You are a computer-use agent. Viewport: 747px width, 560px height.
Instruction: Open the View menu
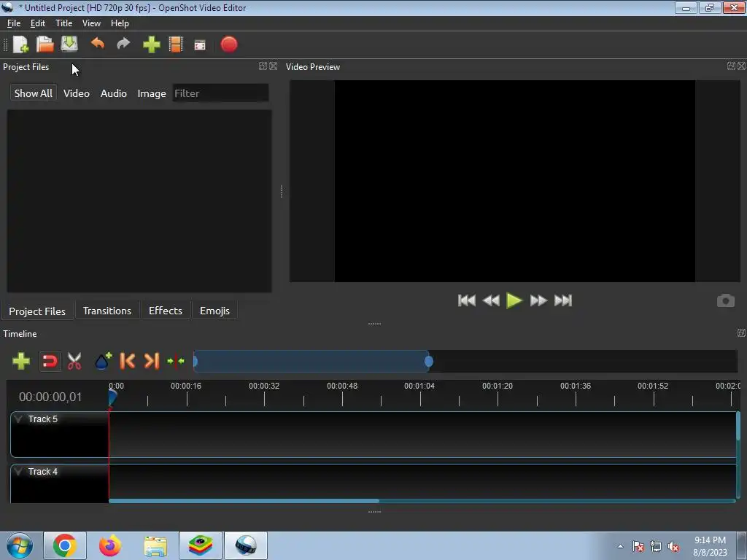tap(91, 23)
